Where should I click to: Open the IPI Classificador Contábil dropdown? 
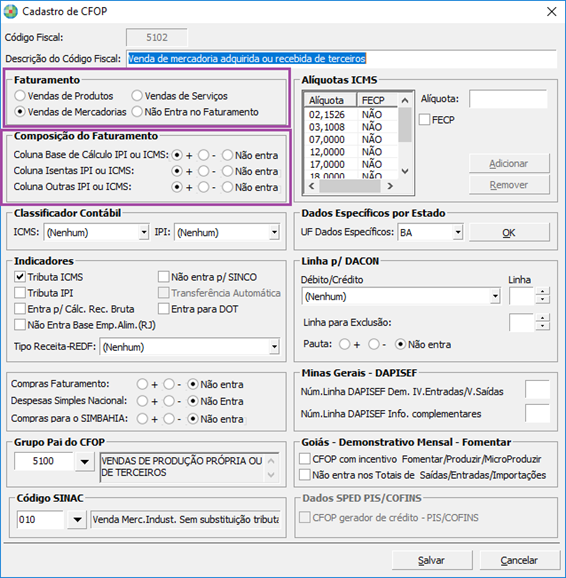coord(274,233)
